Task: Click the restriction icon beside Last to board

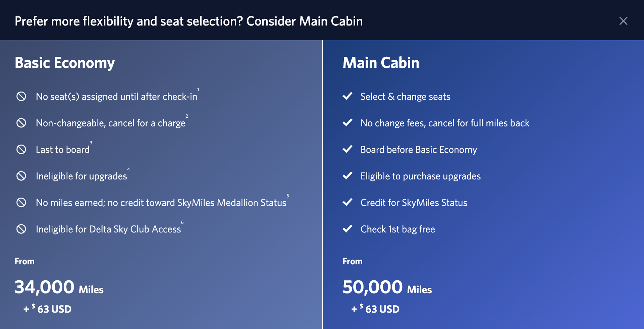Action: click(x=22, y=149)
